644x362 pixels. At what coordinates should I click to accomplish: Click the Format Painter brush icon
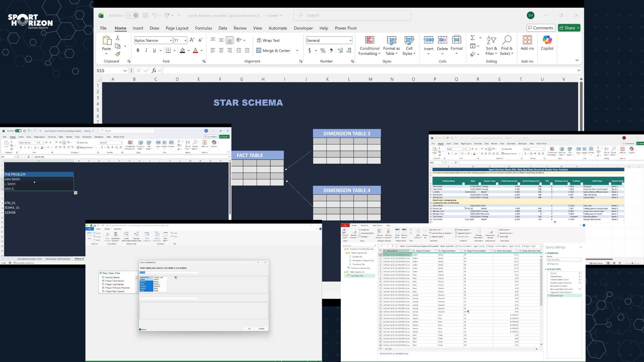118,54
